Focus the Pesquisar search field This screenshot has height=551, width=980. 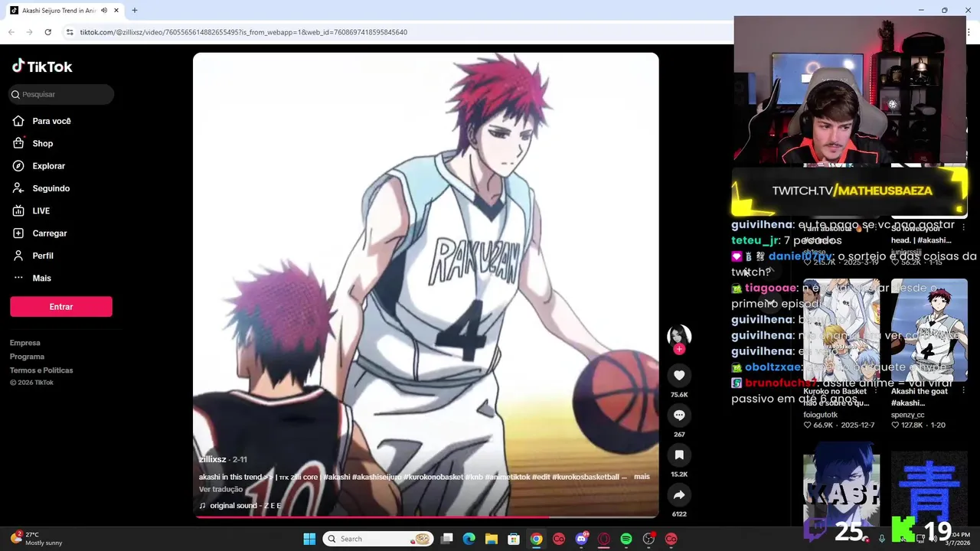pyautogui.click(x=62, y=94)
